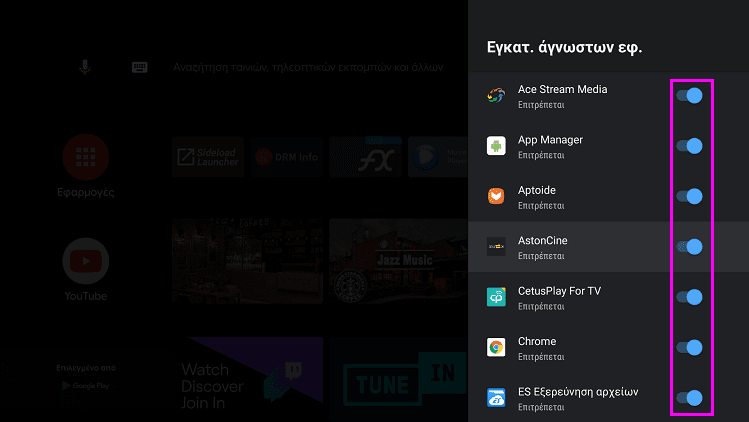This screenshot has height=422, width=749.
Task: Select the Ace Stream Media label
Action: pos(562,89)
